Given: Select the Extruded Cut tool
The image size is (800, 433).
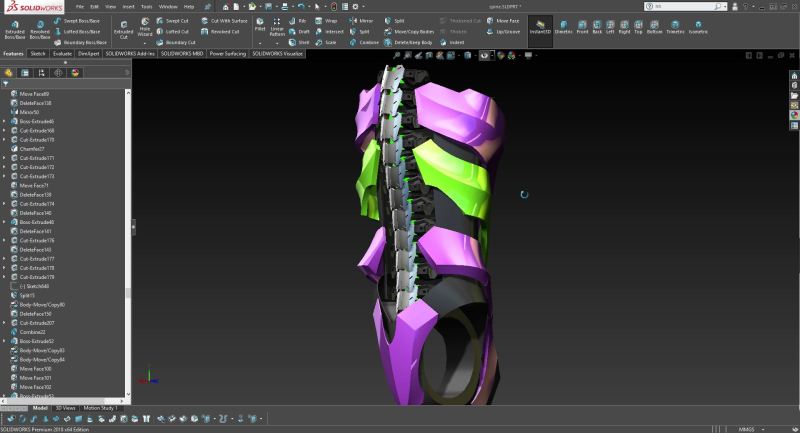Looking at the screenshot, I should click(x=123, y=30).
